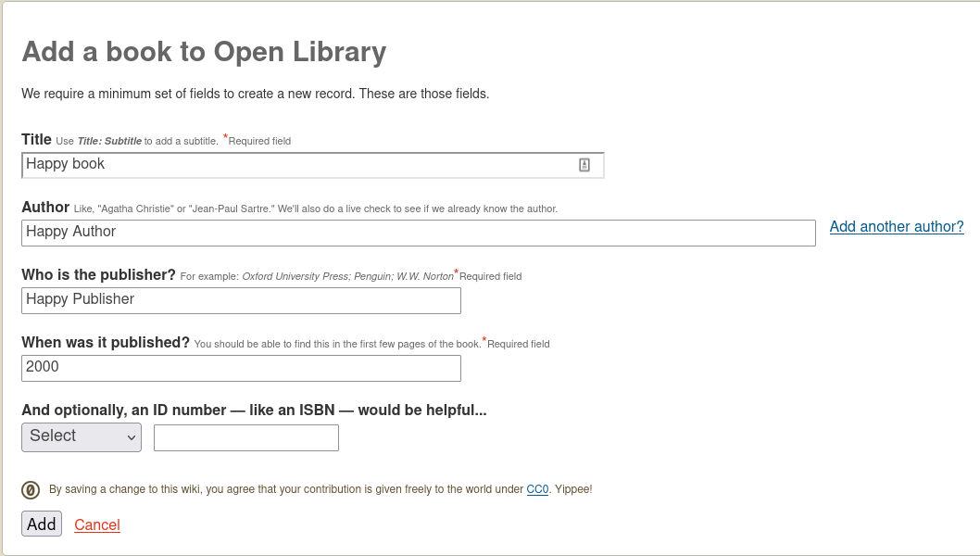Click the 'Who is the publisher?' label

click(x=98, y=274)
